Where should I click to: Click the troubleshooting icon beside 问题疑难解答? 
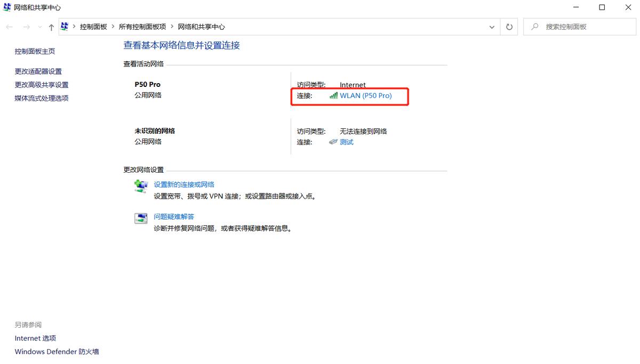(x=140, y=218)
